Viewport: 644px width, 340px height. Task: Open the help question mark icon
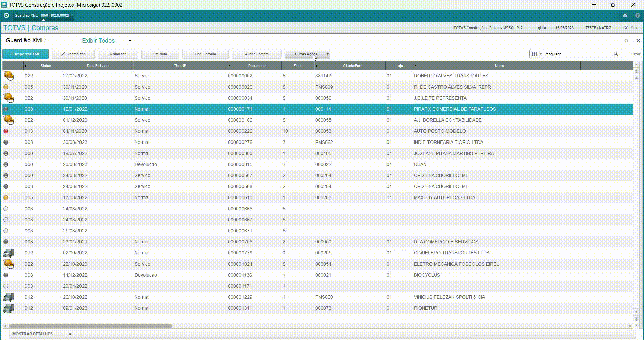(x=637, y=15)
